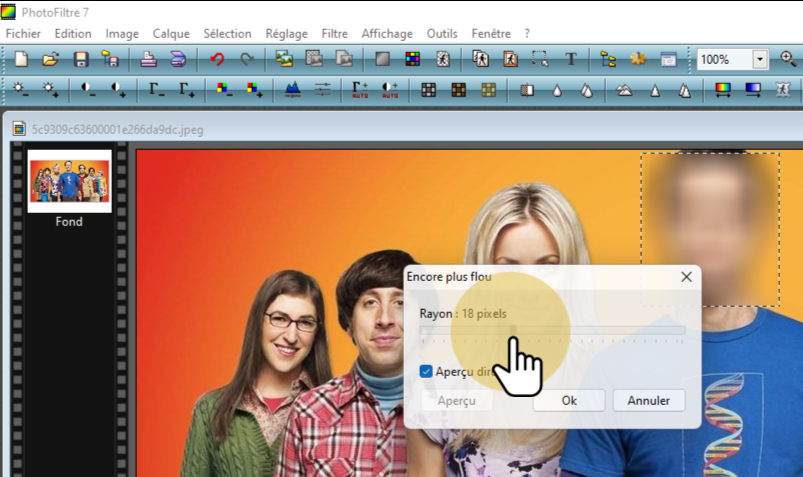Confirm blur with the Ok button
The image size is (803, 477).
(569, 400)
